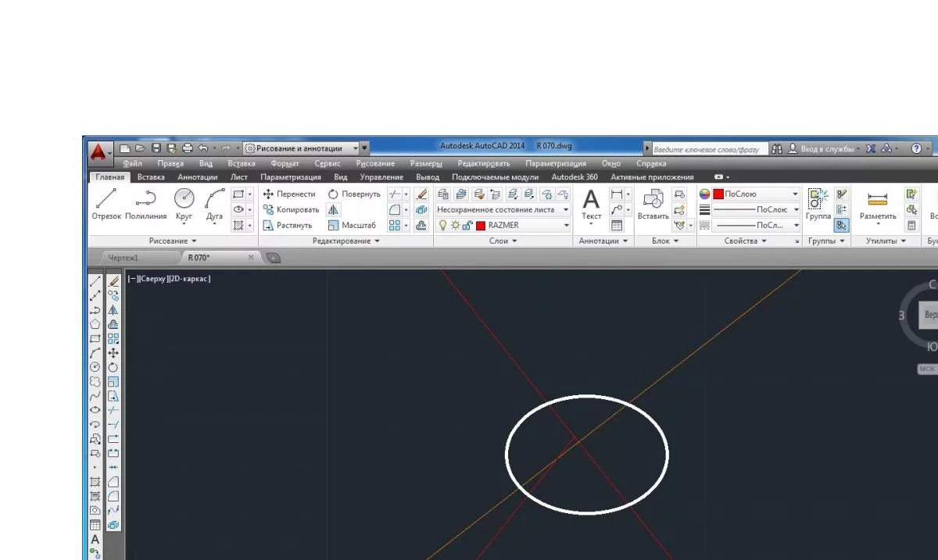This screenshot has height=560, width=938.
Task: Choose the Группа group tool
Action: (818, 205)
